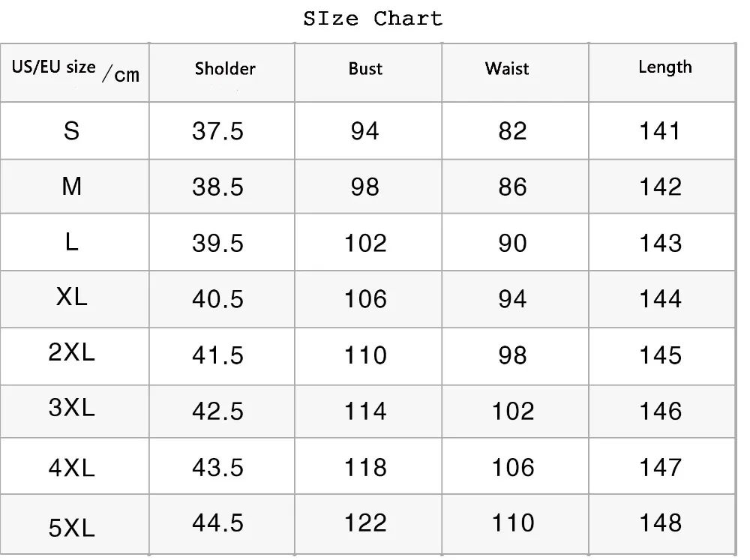
Task: Click the Waist column header
Action: click(507, 69)
